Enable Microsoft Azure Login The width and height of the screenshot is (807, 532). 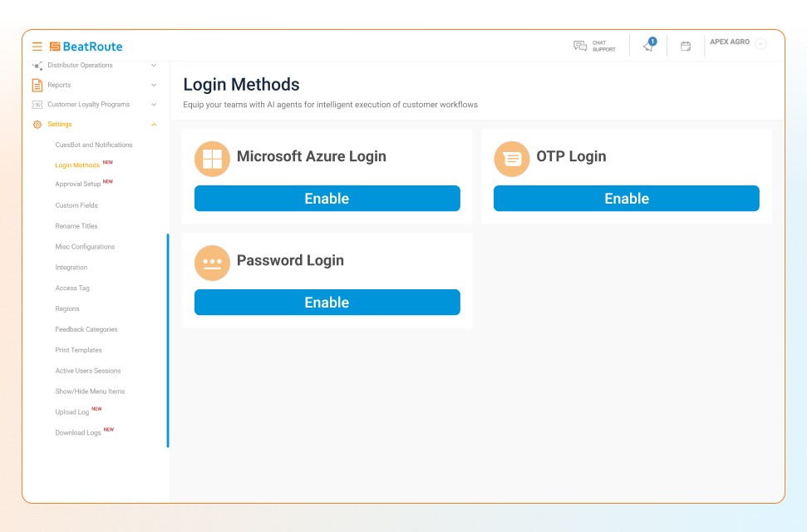327,199
